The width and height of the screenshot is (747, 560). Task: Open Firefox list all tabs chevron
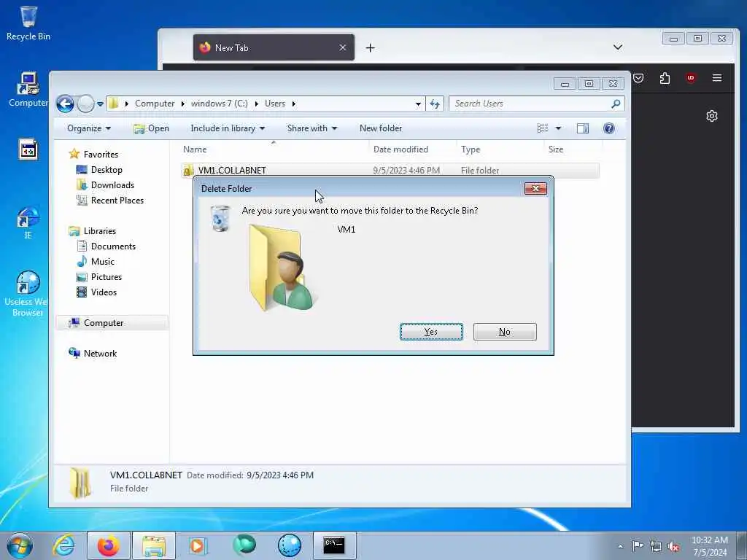[618, 47]
